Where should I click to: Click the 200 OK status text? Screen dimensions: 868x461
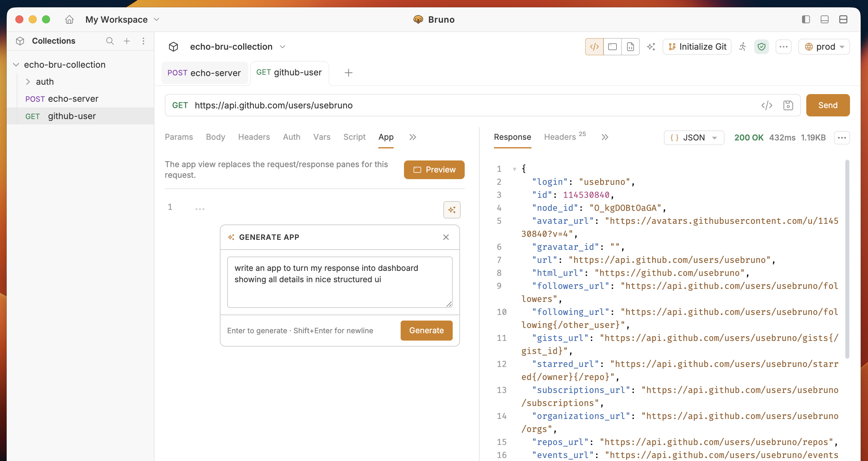pos(749,137)
